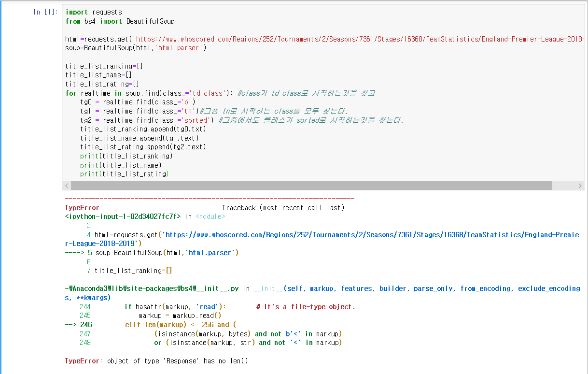Click the bs4 __init__.py file path

(x=152, y=288)
